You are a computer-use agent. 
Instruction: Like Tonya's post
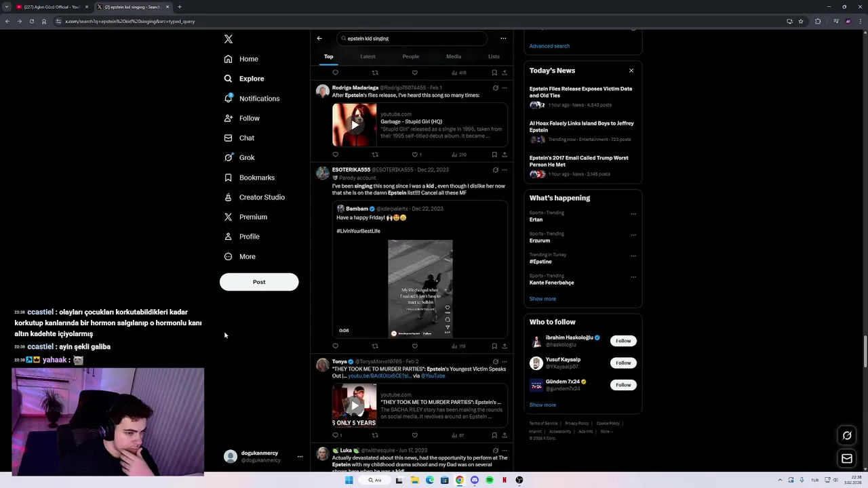415,435
